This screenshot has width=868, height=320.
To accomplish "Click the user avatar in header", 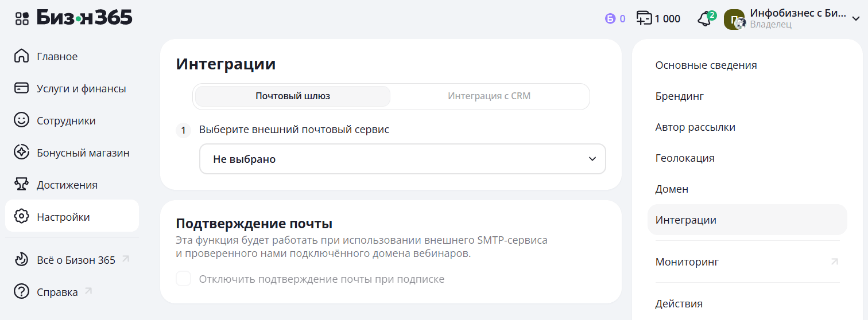I will tap(734, 19).
